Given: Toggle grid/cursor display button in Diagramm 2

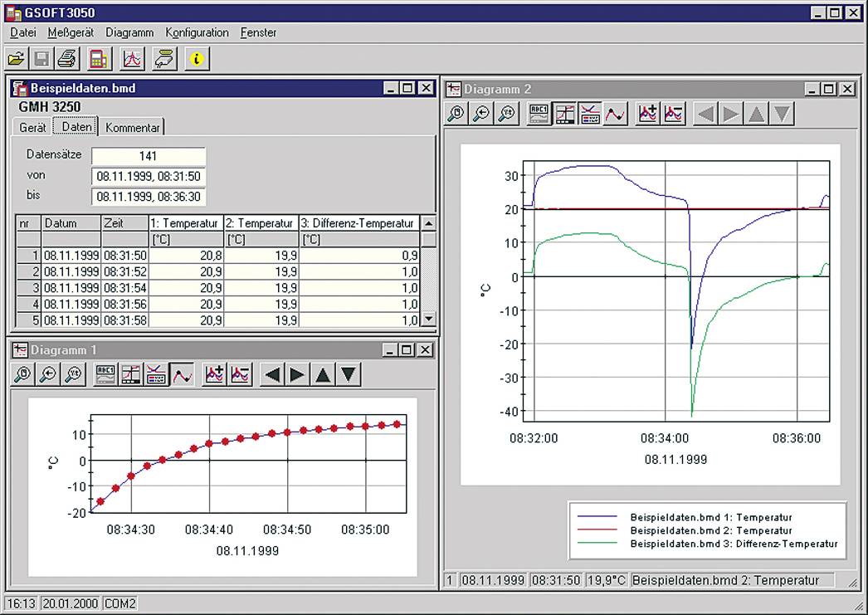Looking at the screenshot, I should click(565, 115).
